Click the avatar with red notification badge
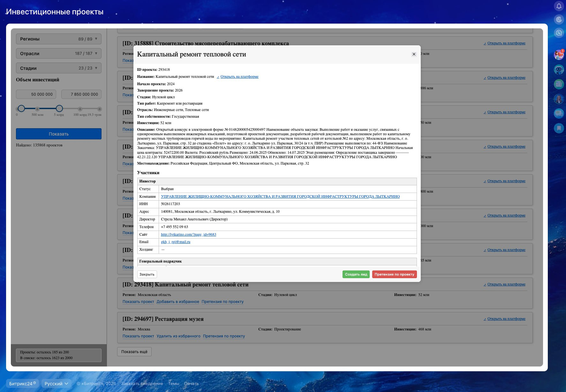Image resolution: width=566 pixels, height=392 pixels. [x=559, y=55]
